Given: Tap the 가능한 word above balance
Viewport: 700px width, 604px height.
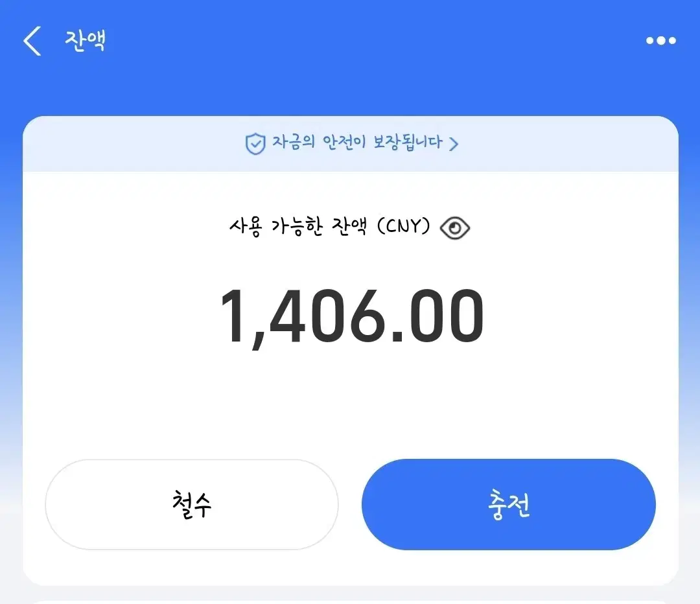Looking at the screenshot, I should click(x=297, y=227).
